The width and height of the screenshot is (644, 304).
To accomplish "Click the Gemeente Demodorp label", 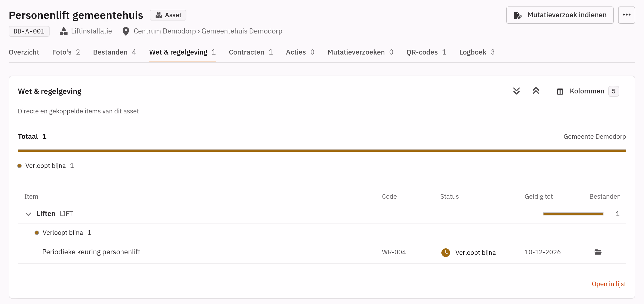I will (595, 137).
